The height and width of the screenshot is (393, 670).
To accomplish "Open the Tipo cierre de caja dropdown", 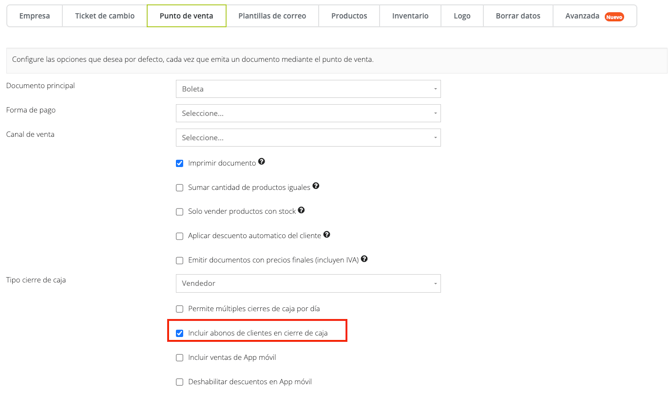I will pyautogui.click(x=308, y=283).
